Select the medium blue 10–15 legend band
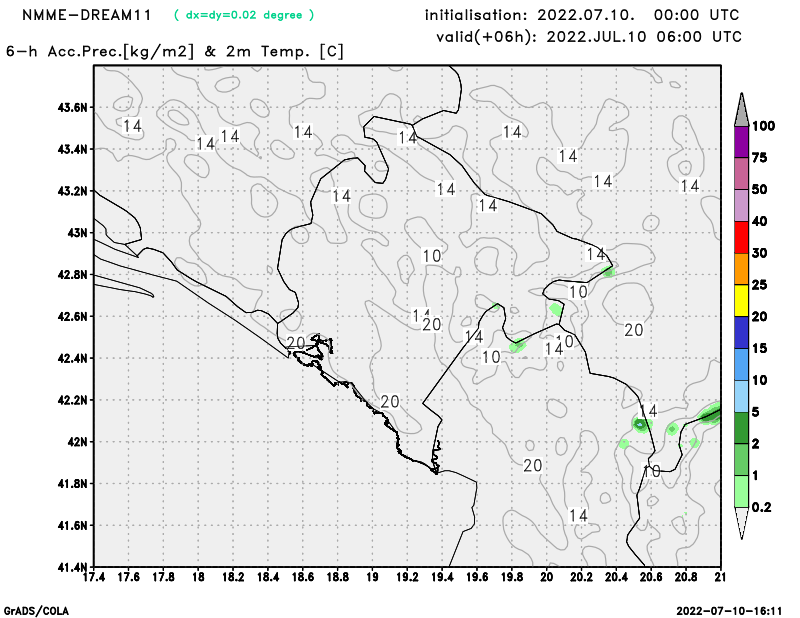The height and width of the screenshot is (618, 800). click(741, 364)
